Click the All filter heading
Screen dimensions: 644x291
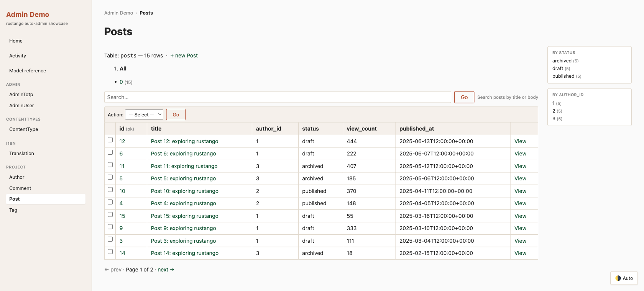tap(123, 69)
